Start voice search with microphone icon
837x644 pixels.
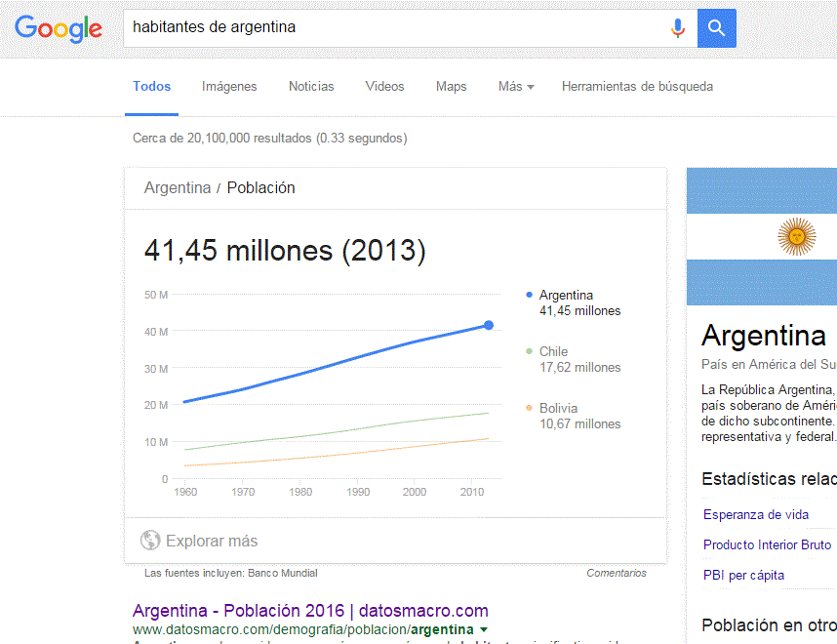[678, 27]
